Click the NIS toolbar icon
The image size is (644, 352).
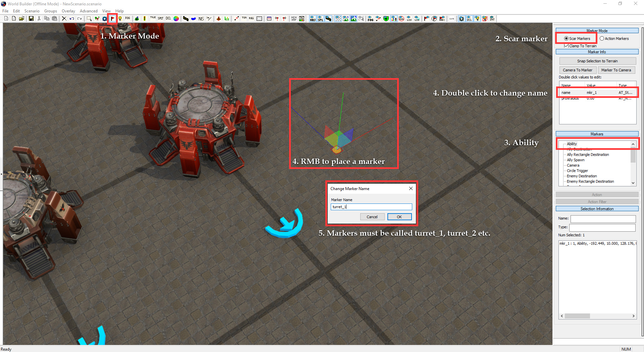coord(201,19)
